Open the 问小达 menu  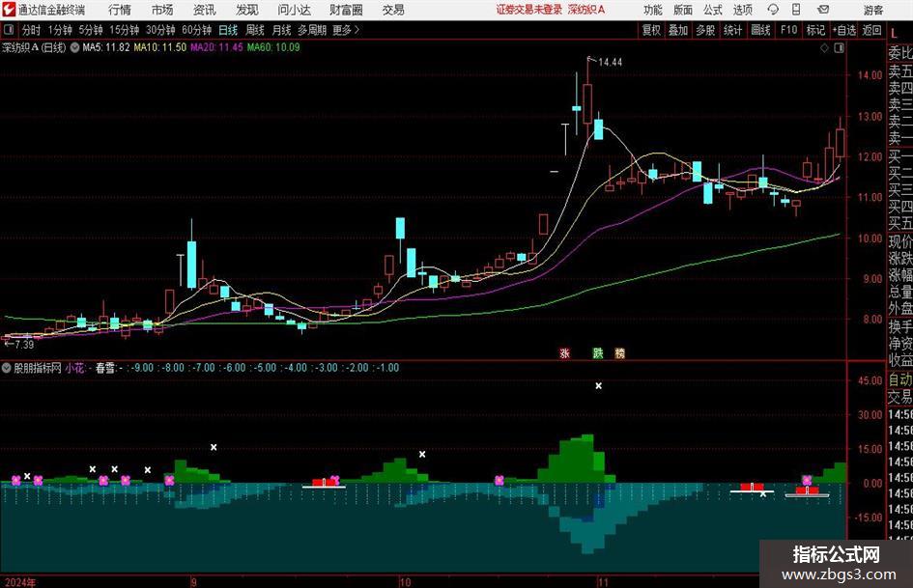tap(294, 10)
